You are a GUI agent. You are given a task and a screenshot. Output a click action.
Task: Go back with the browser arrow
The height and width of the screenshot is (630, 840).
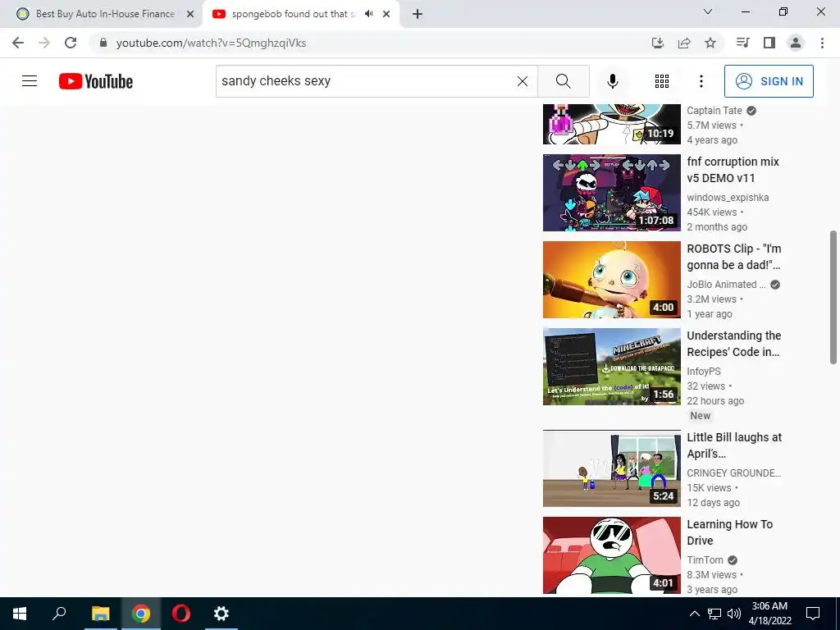click(x=18, y=43)
